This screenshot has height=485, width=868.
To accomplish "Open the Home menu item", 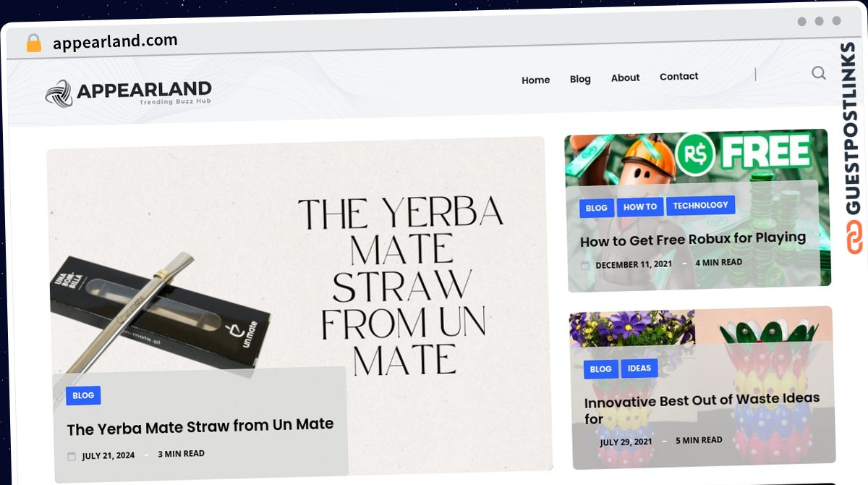I will tap(536, 80).
